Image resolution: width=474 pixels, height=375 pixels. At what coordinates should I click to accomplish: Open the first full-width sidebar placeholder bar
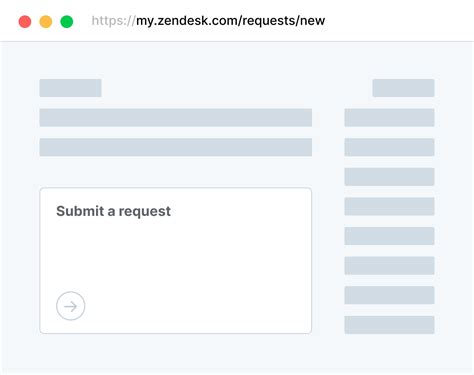(x=389, y=117)
